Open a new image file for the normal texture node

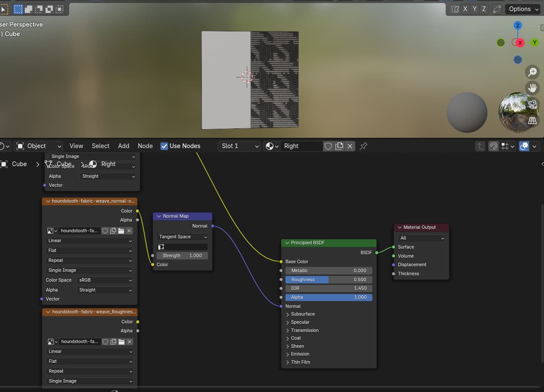(121, 231)
